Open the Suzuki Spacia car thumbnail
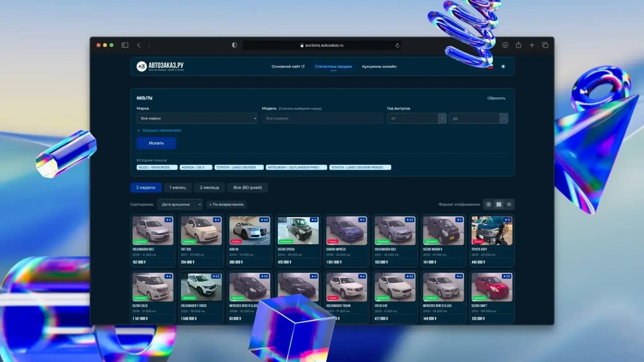The height and width of the screenshot is (362, 644). (x=298, y=230)
